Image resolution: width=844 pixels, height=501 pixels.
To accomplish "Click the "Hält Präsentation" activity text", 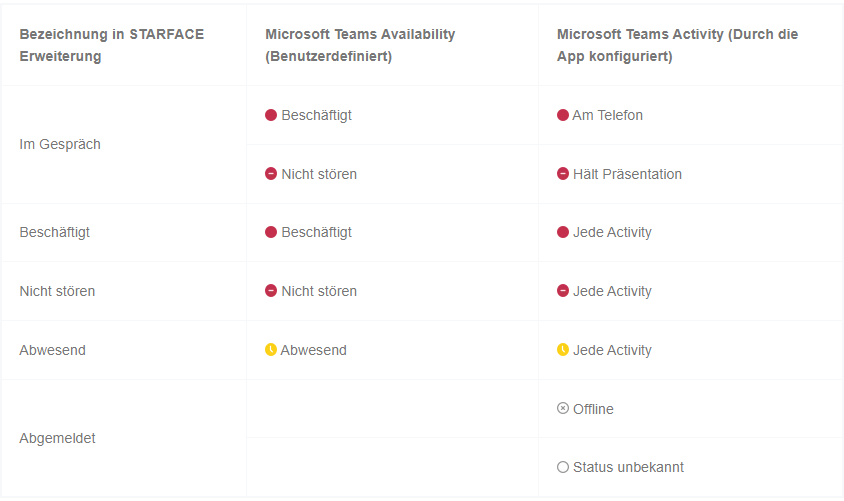I will 627,174.
